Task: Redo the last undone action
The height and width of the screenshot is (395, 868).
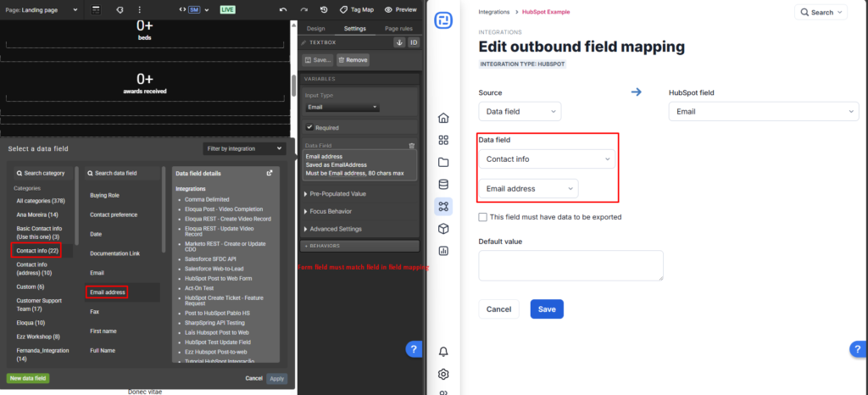Action: (x=303, y=10)
